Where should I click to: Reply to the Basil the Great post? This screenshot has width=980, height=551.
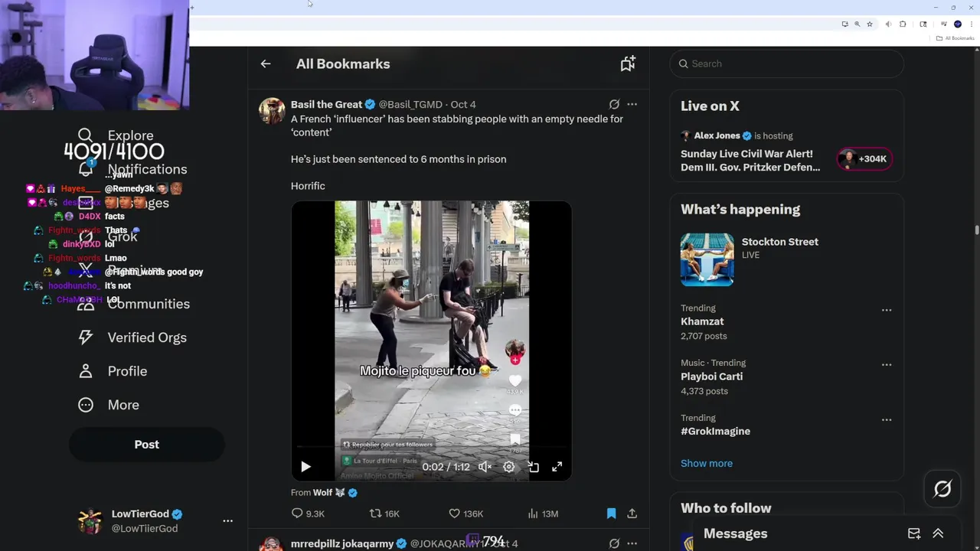308,514
